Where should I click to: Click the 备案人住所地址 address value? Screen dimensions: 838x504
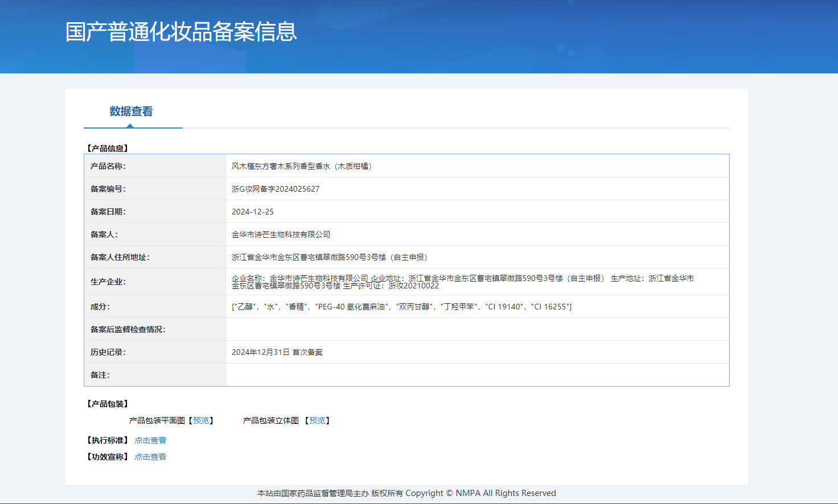(329, 257)
